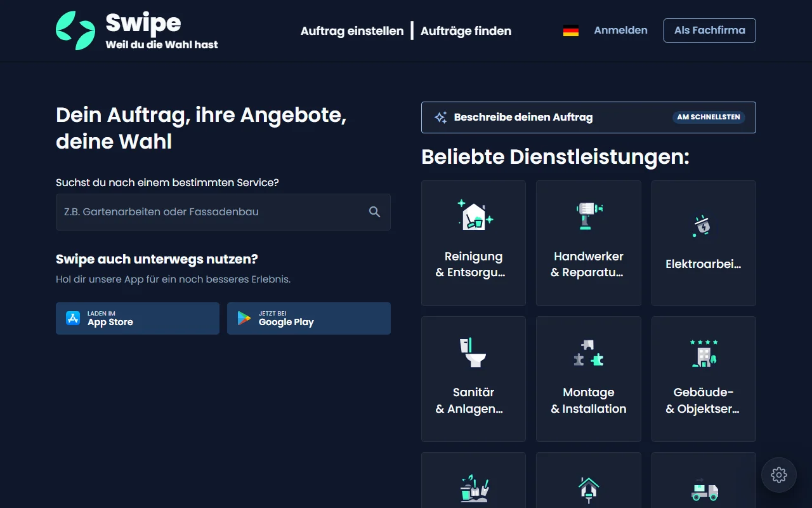The image size is (812, 508).
Task: Select the Gebäude- & Objektservice building icon
Action: (704, 353)
